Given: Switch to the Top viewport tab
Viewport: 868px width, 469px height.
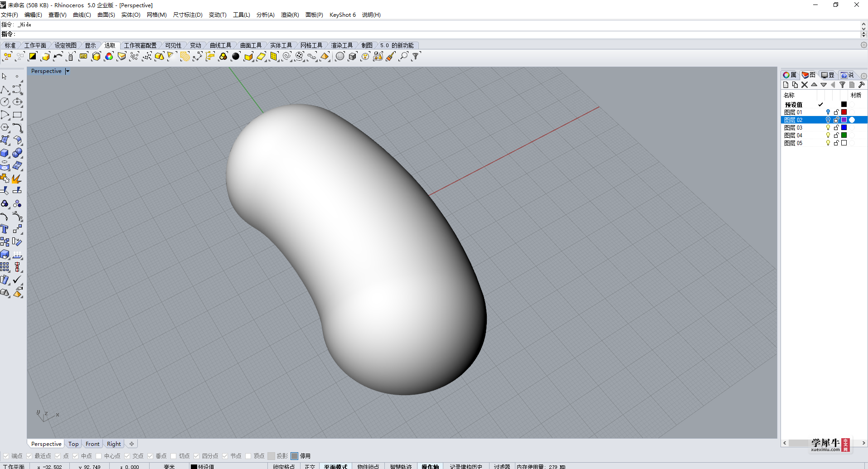Looking at the screenshot, I should [73, 444].
